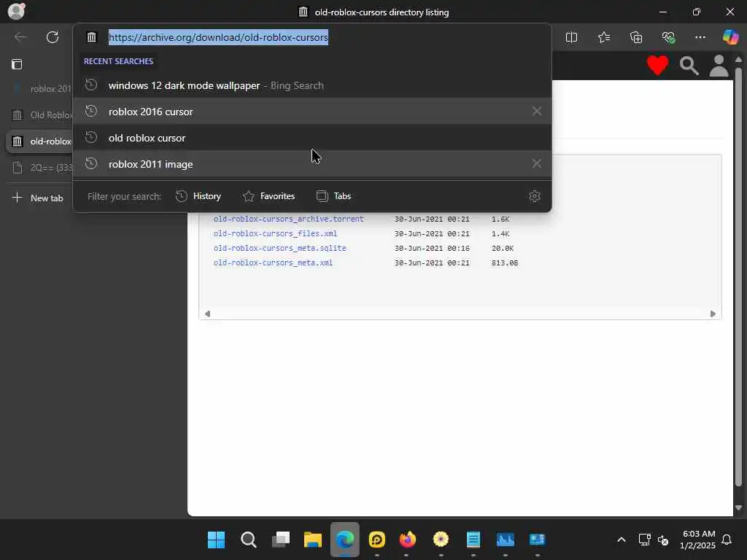Open the Collections icon in toolbar

636,37
